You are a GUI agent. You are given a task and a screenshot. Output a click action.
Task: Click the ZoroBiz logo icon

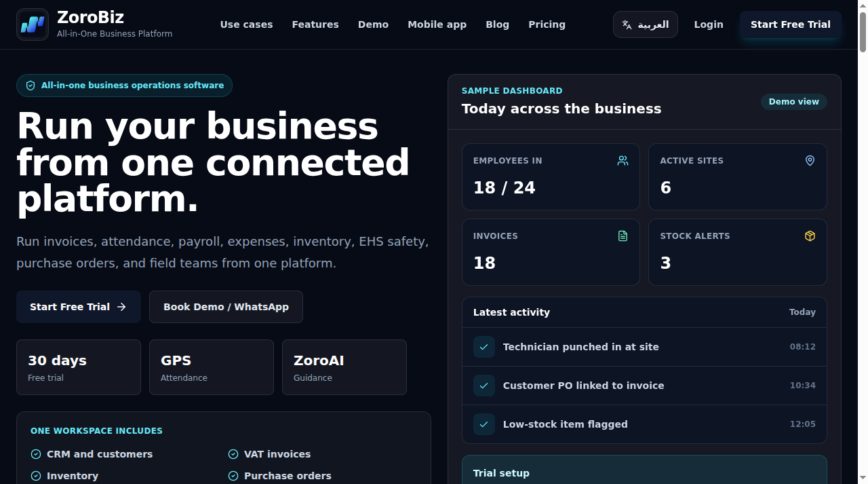tap(33, 24)
